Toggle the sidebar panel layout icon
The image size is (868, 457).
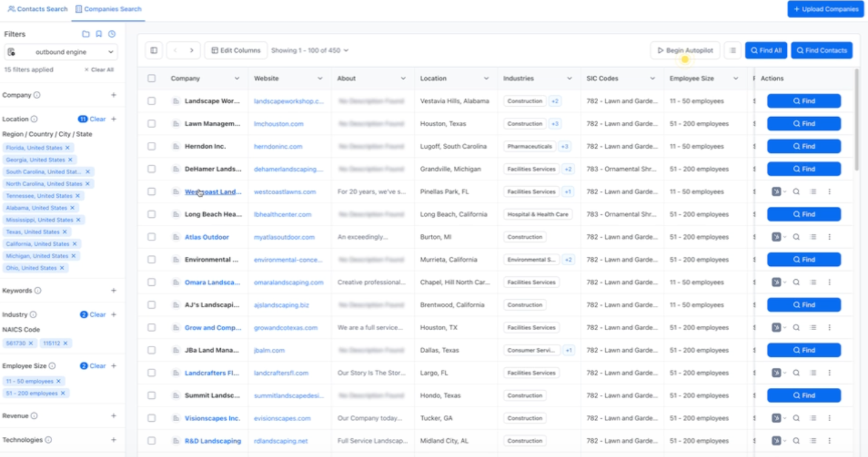coord(153,50)
